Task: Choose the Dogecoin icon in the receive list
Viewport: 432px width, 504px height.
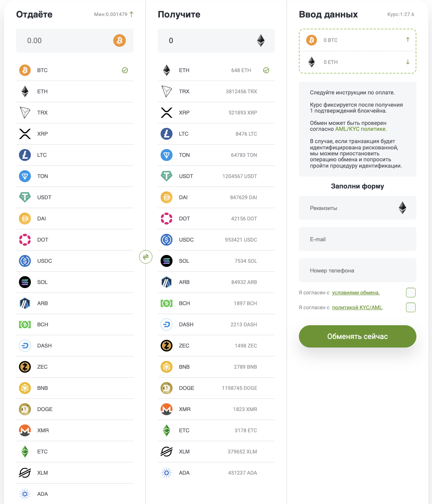Action: 167,388
